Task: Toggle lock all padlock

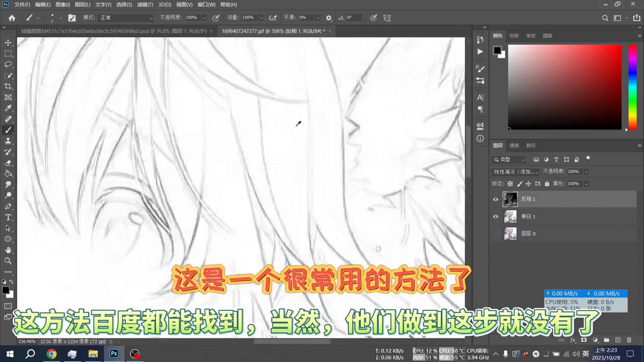Action: (x=547, y=184)
